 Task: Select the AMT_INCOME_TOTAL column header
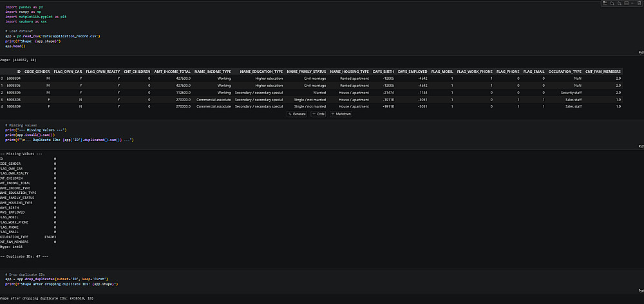pos(172,71)
